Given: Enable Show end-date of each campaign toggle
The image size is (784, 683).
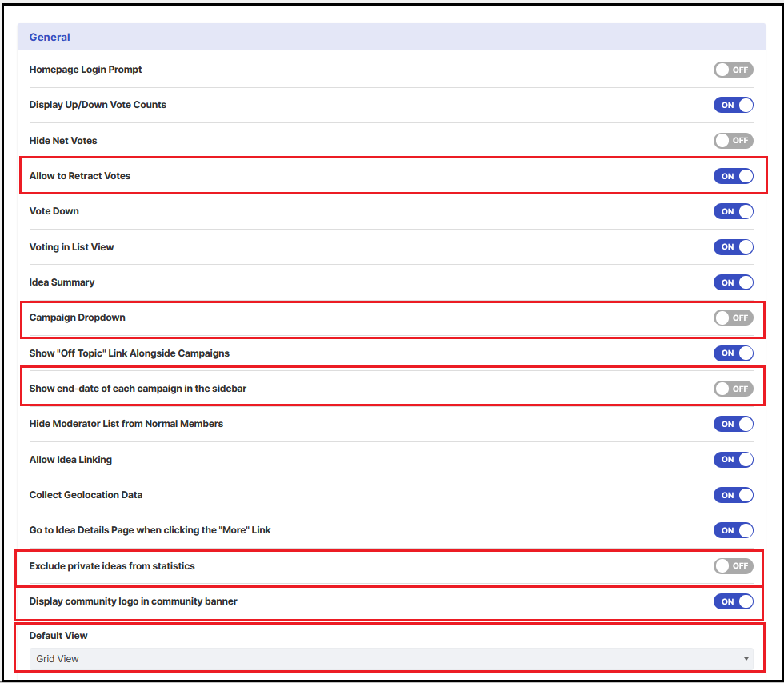Looking at the screenshot, I should pos(733,389).
